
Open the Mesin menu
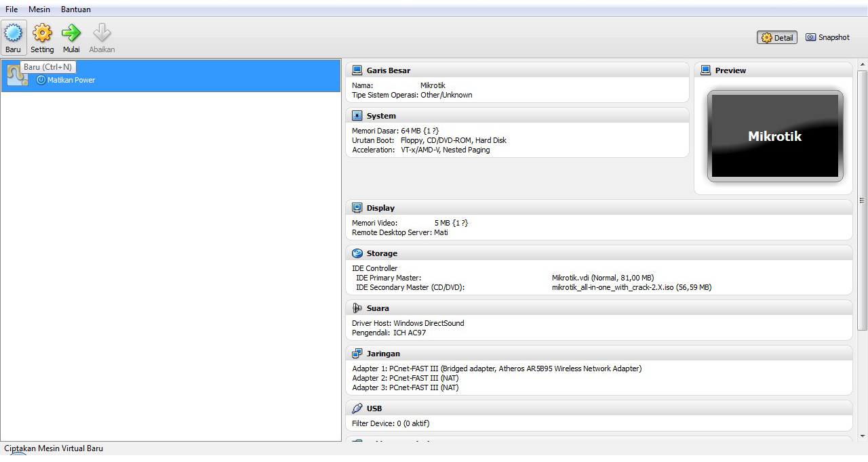[39, 9]
